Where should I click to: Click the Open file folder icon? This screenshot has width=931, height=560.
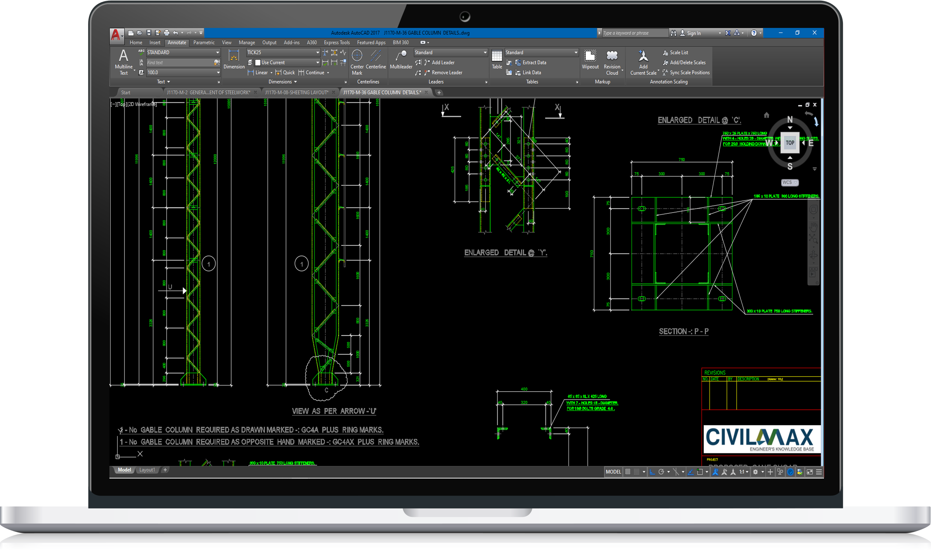(140, 33)
